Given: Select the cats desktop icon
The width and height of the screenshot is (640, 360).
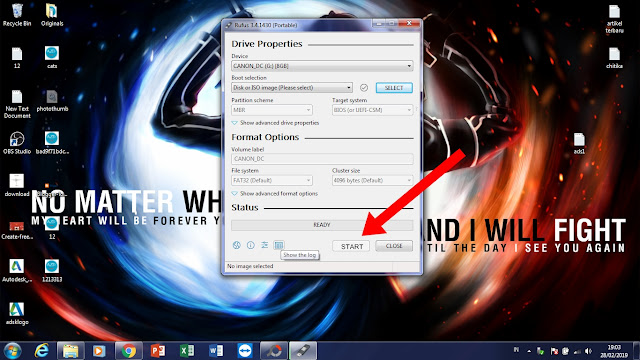Looking at the screenshot, I should [52, 57].
